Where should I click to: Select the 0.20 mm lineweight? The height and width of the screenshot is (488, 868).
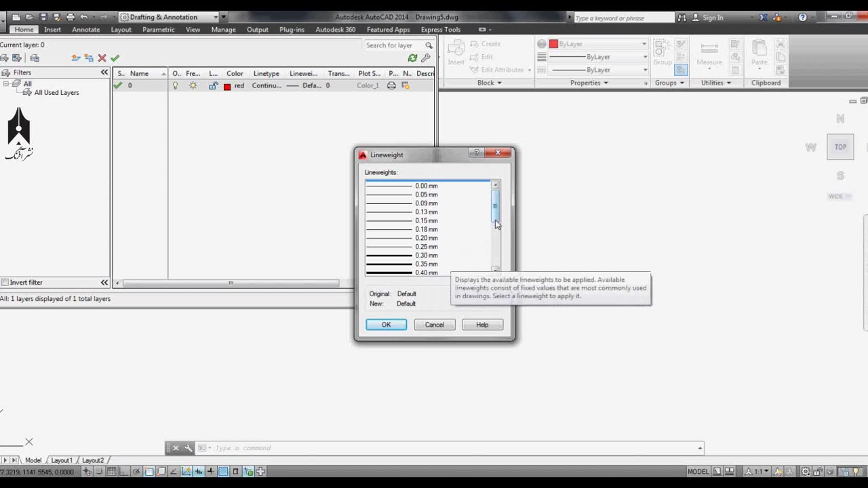[x=428, y=239]
